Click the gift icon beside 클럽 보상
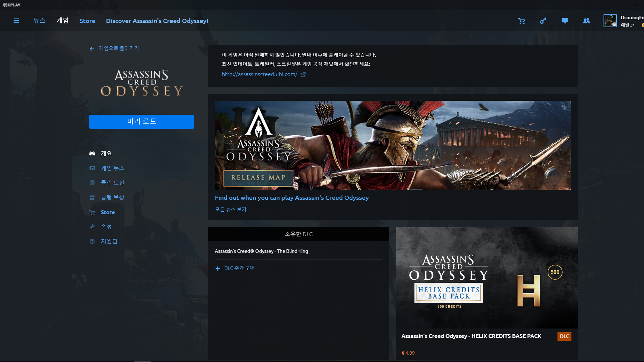644x362 pixels. [92, 197]
